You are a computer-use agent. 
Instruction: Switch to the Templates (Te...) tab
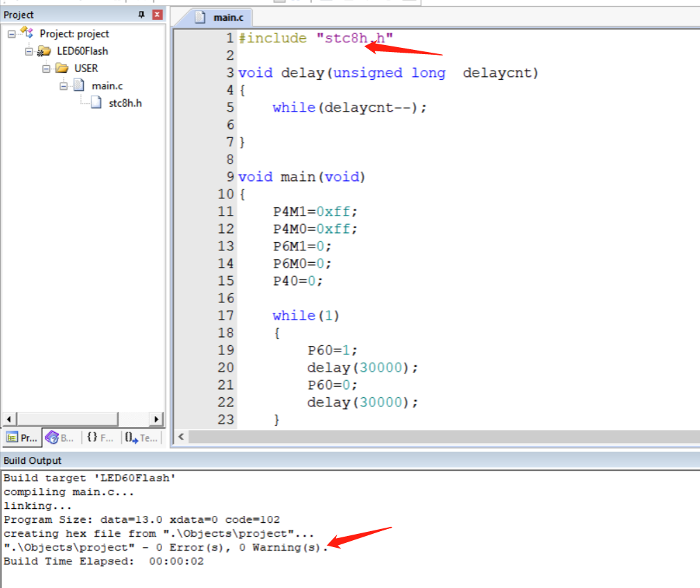point(141,438)
